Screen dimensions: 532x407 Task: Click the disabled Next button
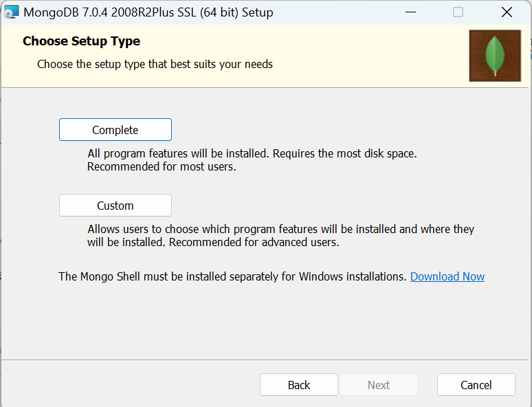pos(379,385)
